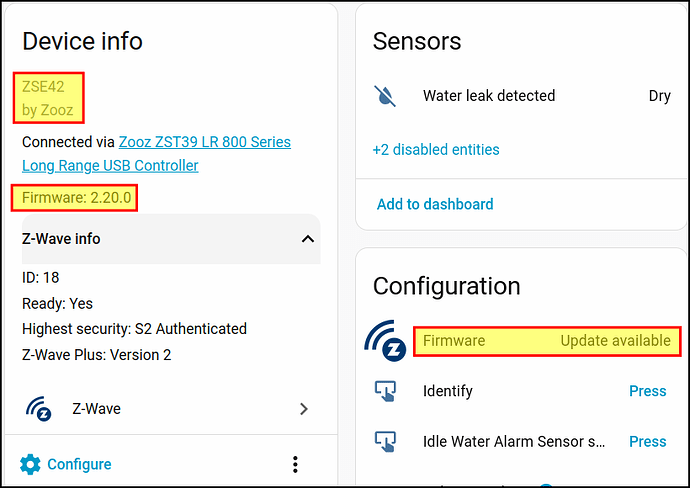
Task: Open the Z-Wave integration chevron arrow
Action: [x=304, y=408]
